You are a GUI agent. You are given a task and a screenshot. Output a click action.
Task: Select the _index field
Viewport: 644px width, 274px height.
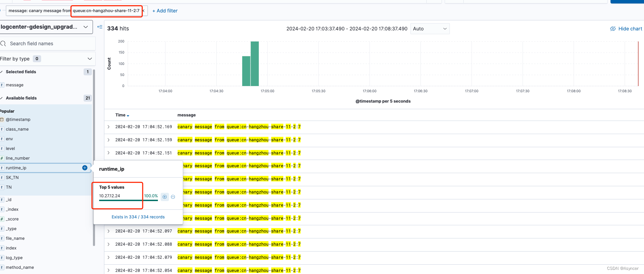point(12,209)
